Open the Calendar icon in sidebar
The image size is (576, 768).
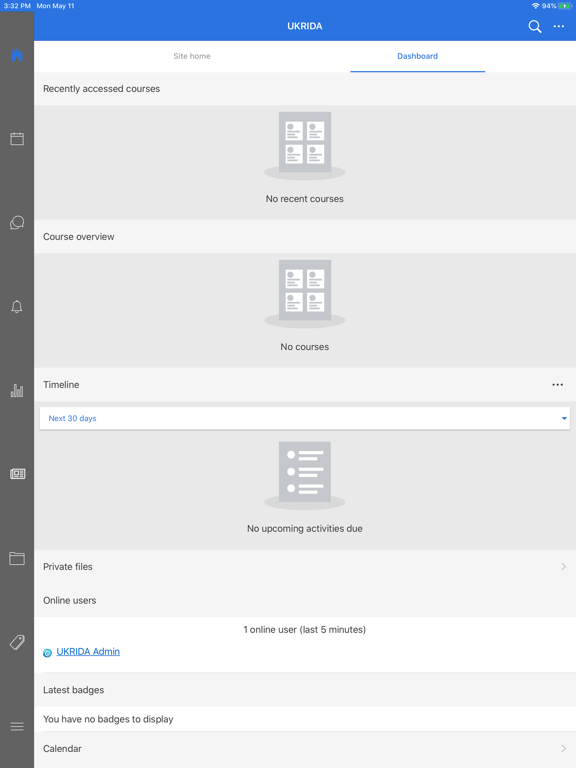point(17,139)
